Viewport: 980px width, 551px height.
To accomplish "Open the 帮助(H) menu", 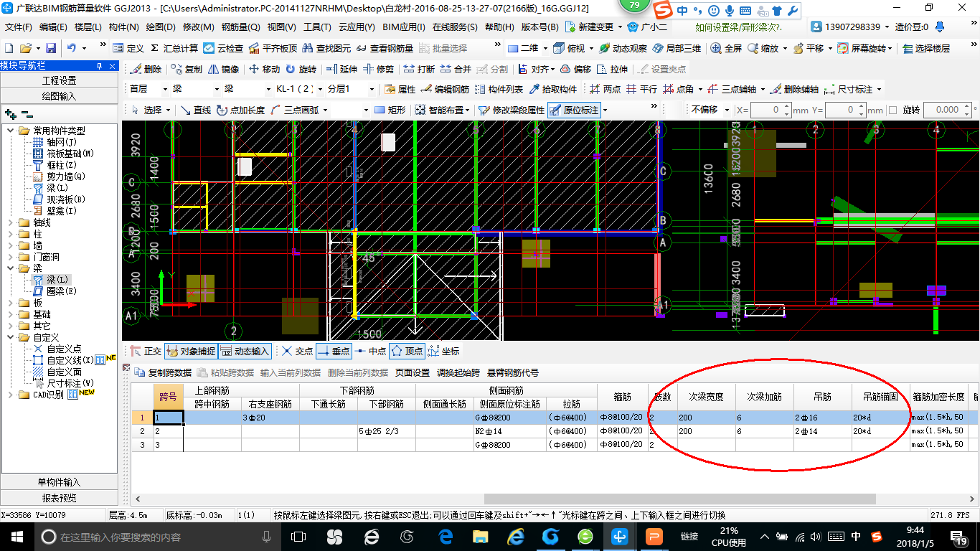I will (499, 27).
